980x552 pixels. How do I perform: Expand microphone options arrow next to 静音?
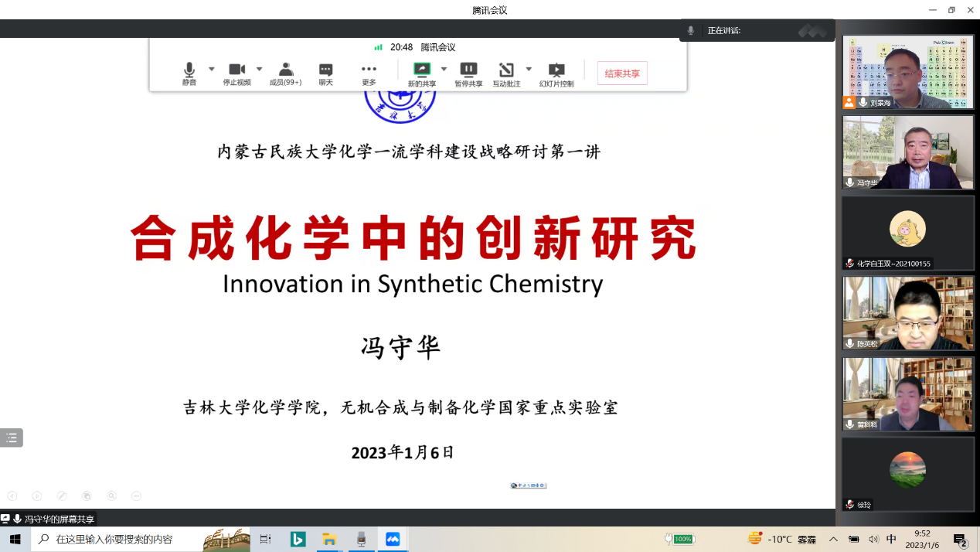211,69
